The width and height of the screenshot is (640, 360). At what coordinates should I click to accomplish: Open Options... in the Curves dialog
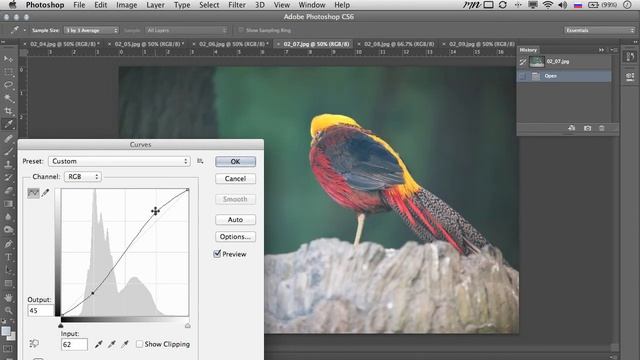pyautogui.click(x=236, y=237)
